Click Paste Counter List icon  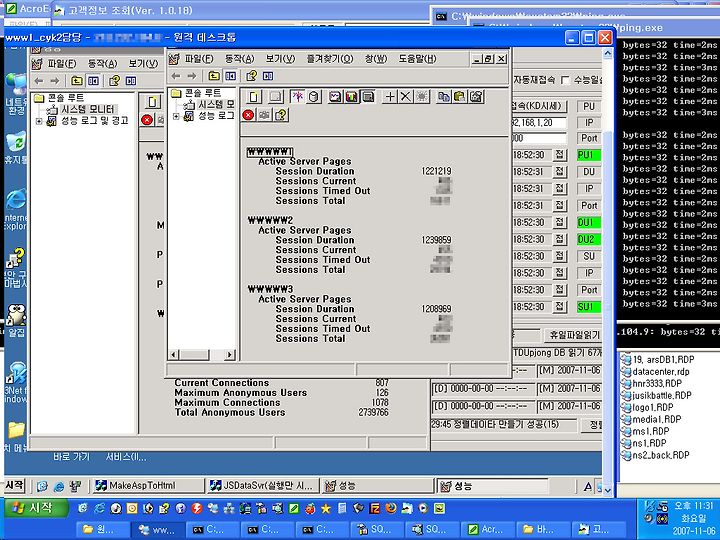(x=460, y=96)
